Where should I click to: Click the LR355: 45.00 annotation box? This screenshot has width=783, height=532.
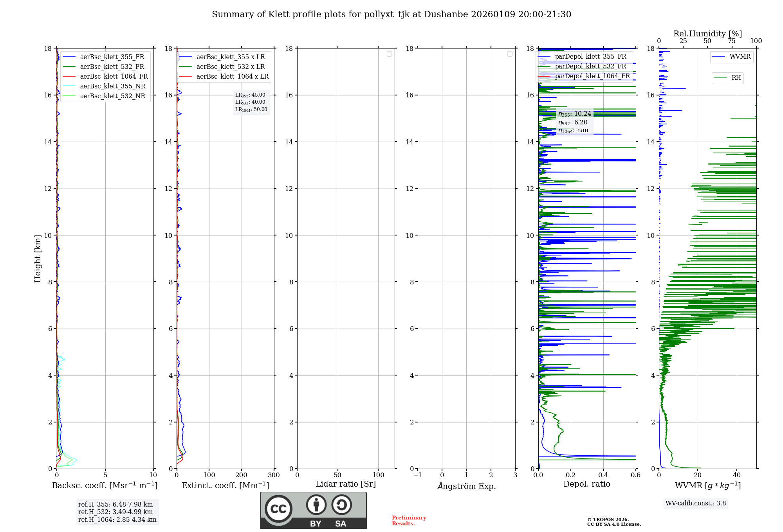(x=251, y=95)
